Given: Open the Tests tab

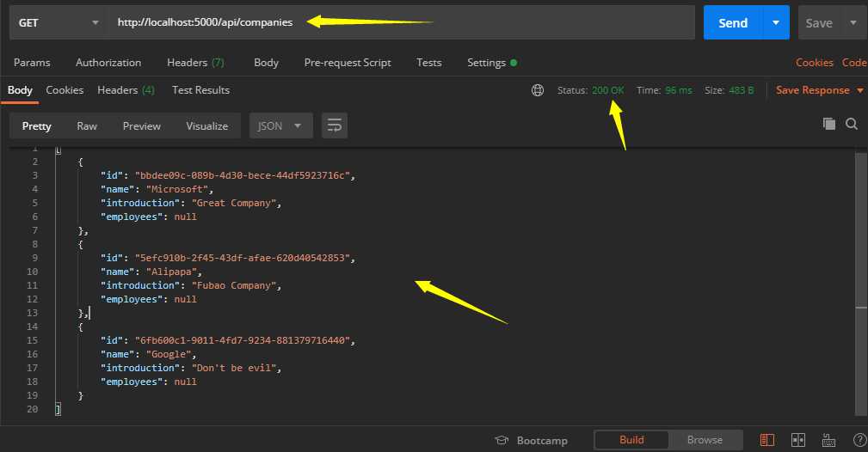Looking at the screenshot, I should tap(429, 63).
